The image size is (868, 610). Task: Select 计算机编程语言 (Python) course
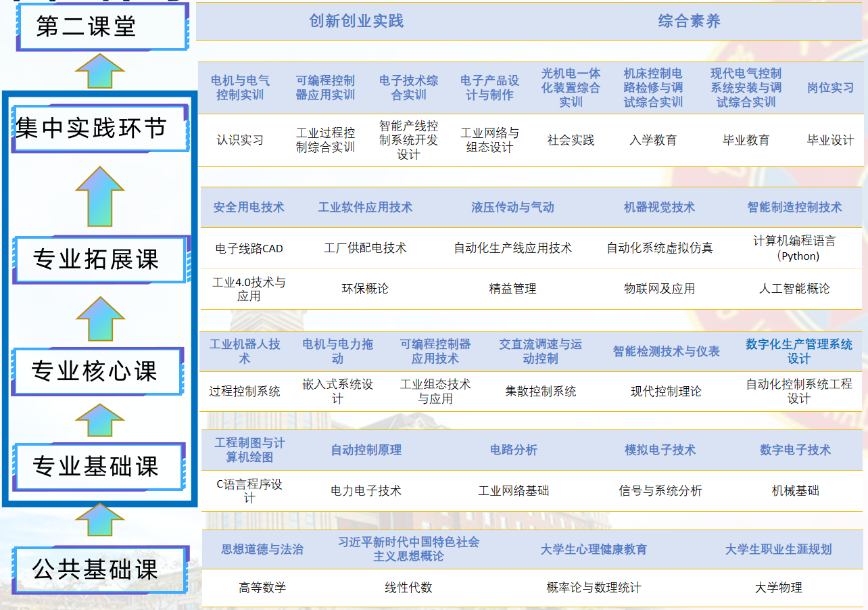point(794,248)
